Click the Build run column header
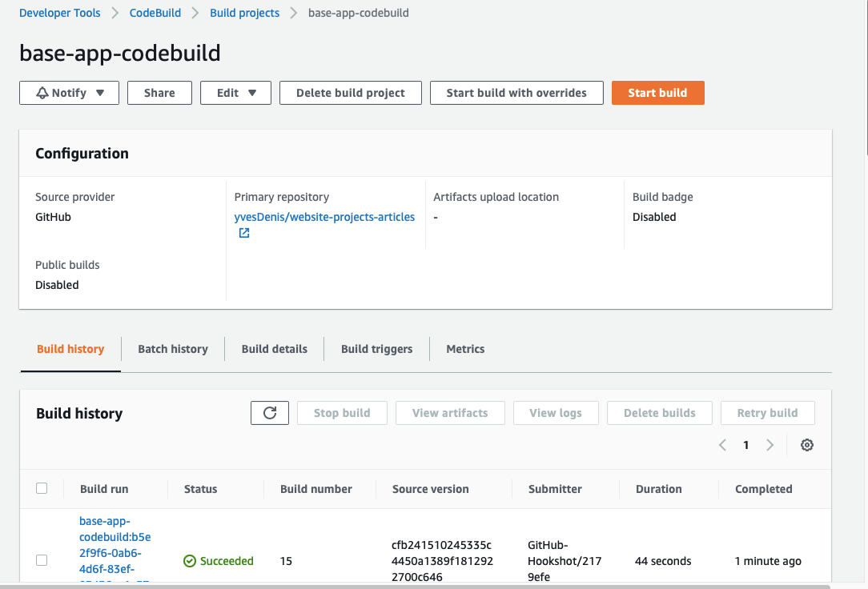Image resolution: width=868 pixels, height=589 pixels. tap(104, 489)
